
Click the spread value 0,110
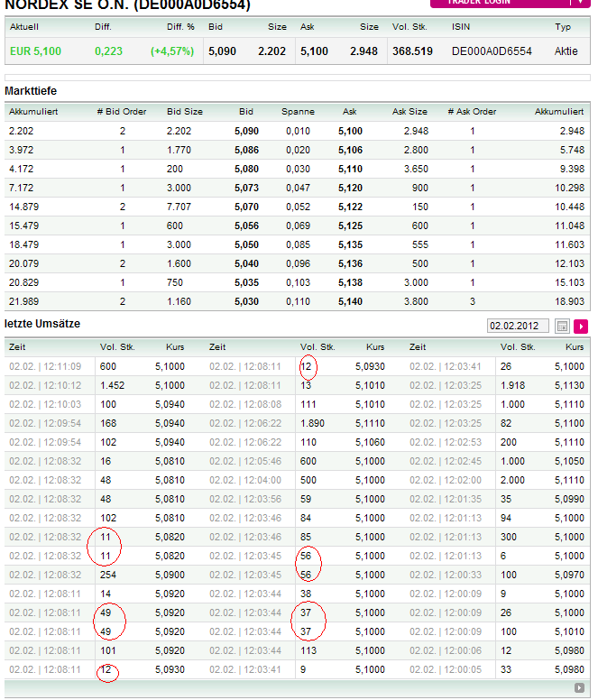pos(299,302)
